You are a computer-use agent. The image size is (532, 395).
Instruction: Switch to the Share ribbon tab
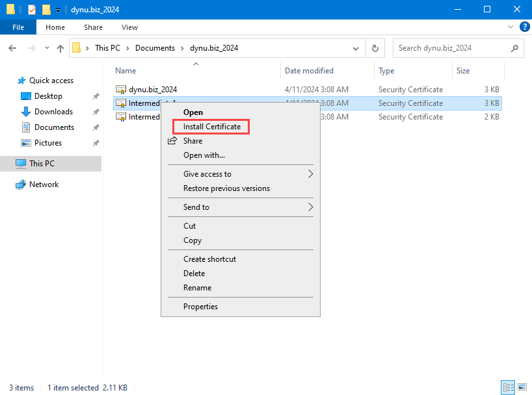(x=93, y=27)
